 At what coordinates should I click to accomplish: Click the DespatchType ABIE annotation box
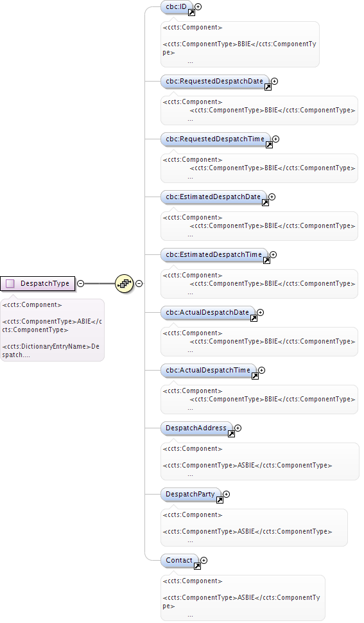(x=53, y=330)
